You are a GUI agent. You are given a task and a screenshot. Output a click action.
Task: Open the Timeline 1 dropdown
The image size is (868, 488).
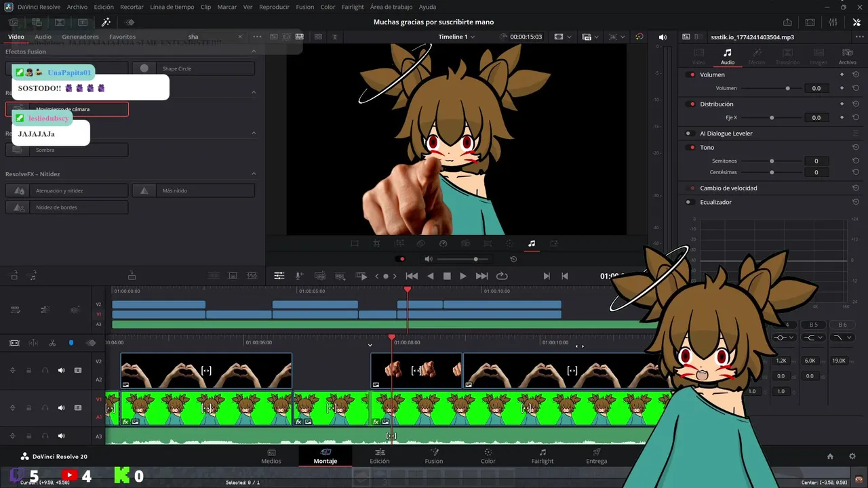[x=456, y=37]
